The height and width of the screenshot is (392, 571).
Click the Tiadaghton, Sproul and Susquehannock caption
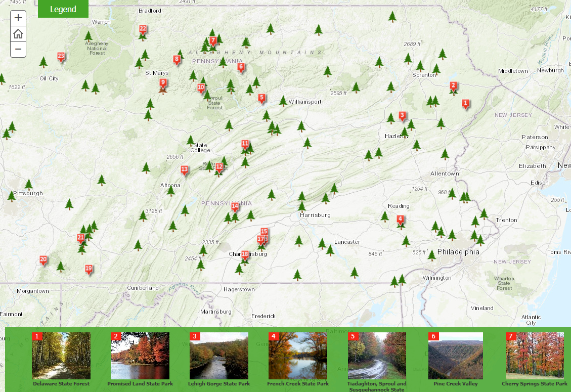coord(377,386)
